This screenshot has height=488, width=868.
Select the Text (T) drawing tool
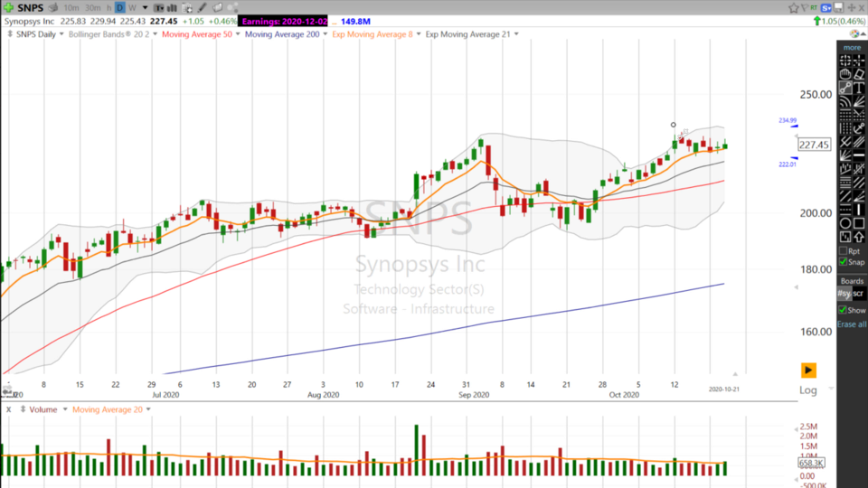[x=859, y=88]
